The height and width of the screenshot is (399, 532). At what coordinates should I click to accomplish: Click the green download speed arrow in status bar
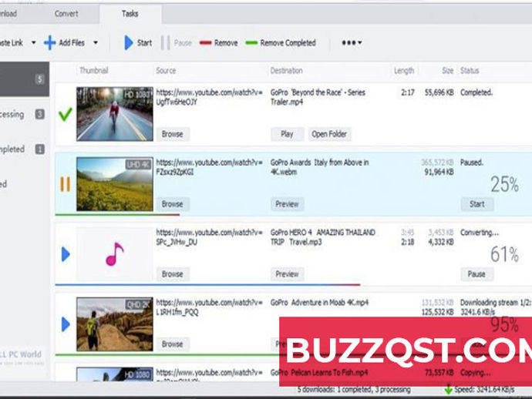click(449, 390)
